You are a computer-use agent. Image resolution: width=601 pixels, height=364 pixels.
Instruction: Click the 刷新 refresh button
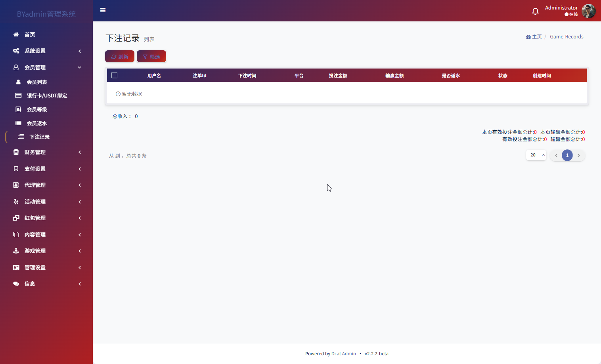pyautogui.click(x=120, y=57)
